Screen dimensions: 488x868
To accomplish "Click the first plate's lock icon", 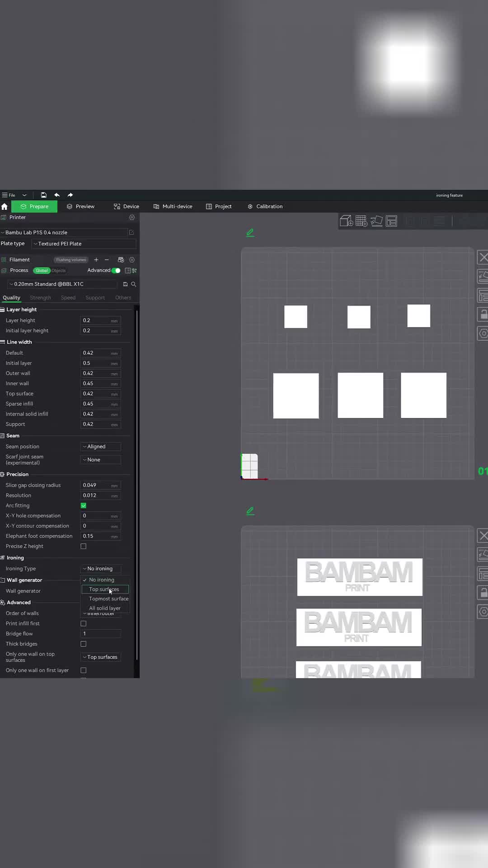I will (483, 314).
